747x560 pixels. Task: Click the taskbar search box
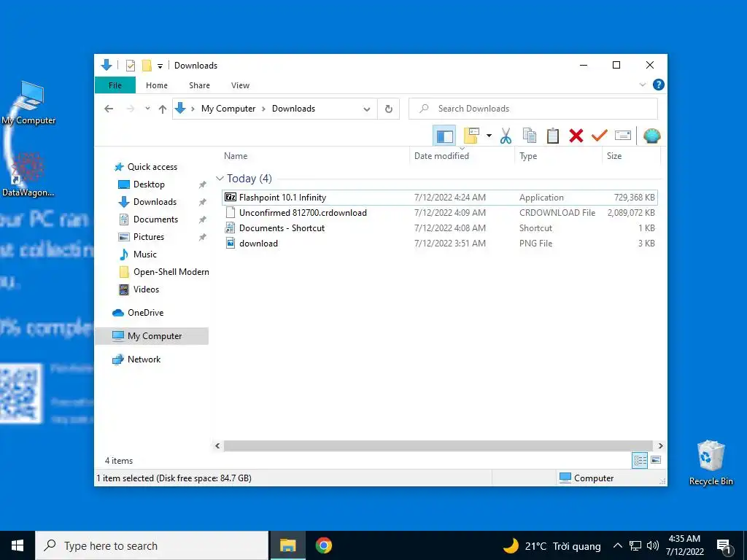coord(152,545)
